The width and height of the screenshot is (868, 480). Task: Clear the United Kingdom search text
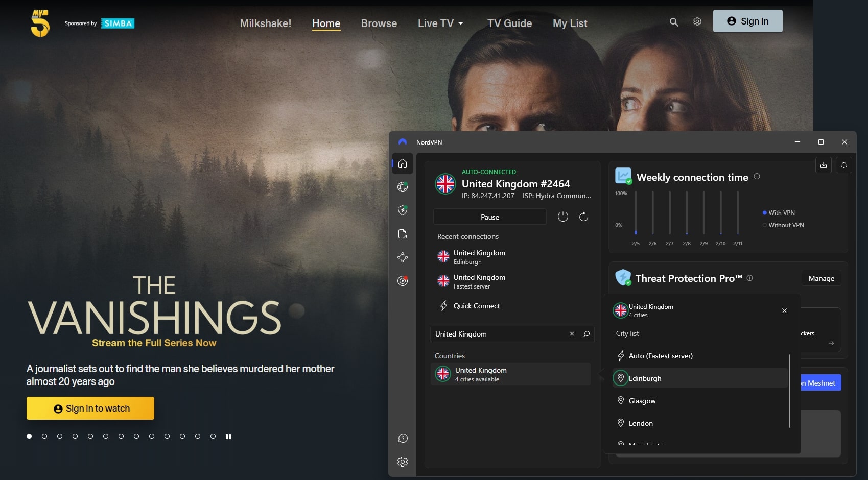[572, 334]
